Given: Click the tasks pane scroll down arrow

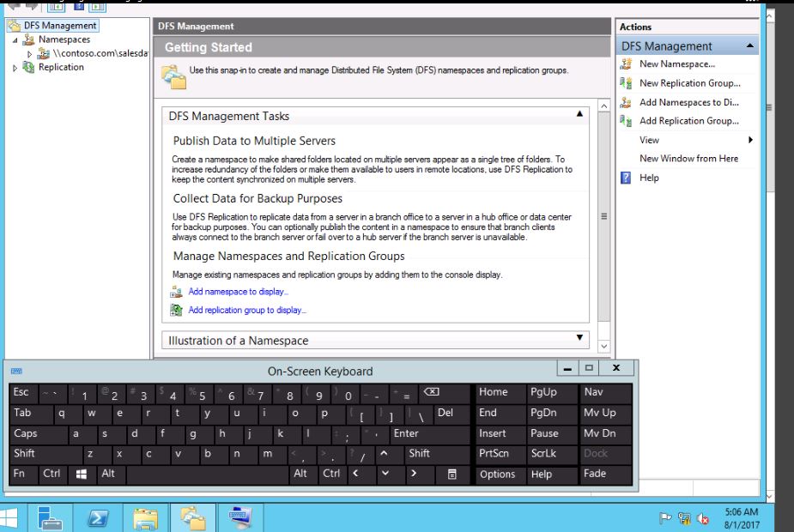Looking at the screenshot, I should click(x=603, y=347).
